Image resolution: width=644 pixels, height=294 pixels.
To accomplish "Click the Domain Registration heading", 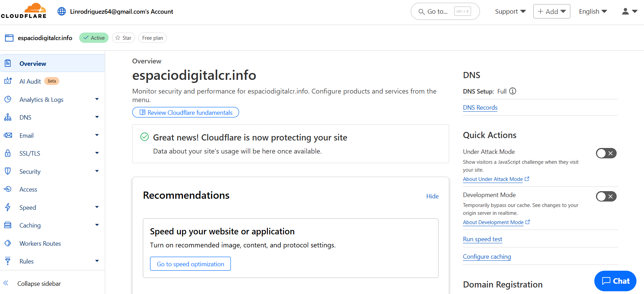I will click(503, 284).
